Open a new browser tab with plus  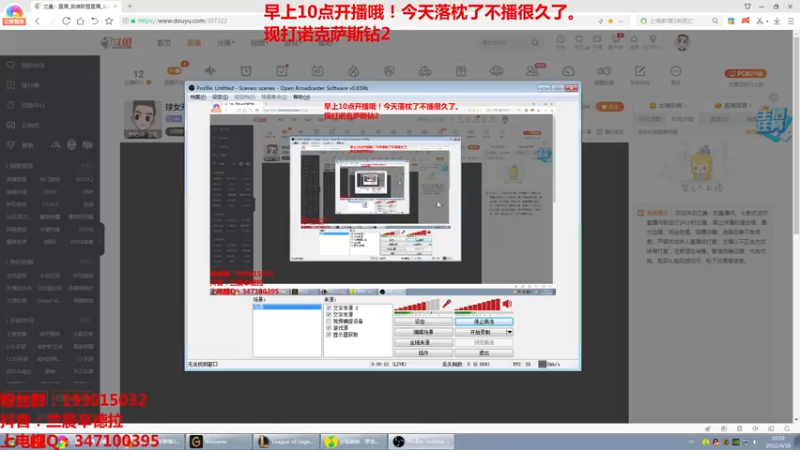pos(130,6)
